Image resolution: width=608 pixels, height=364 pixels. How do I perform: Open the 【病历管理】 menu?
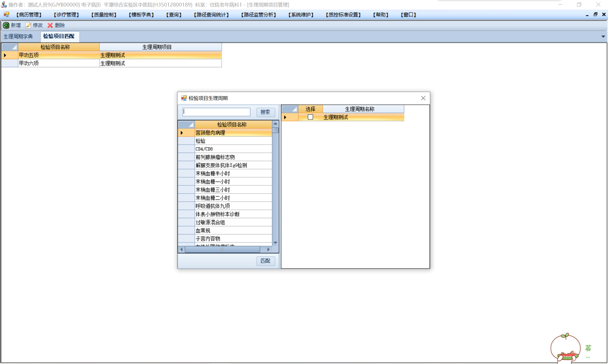click(29, 15)
